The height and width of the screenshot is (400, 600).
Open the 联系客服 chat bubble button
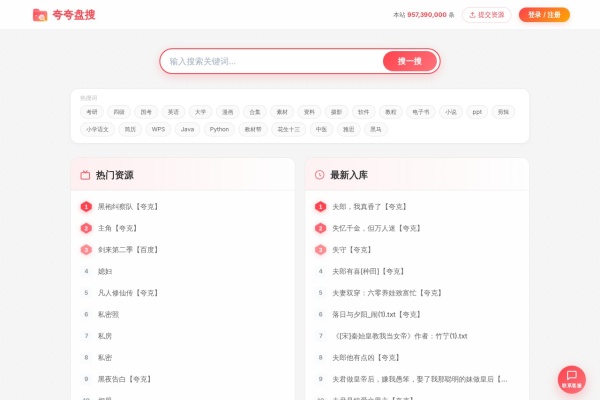tap(571, 380)
